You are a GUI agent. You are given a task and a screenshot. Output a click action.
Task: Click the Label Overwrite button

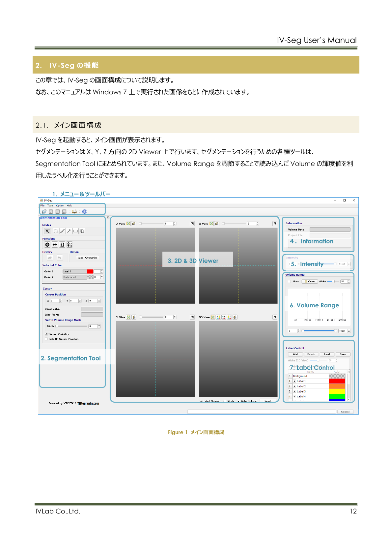click(88, 258)
